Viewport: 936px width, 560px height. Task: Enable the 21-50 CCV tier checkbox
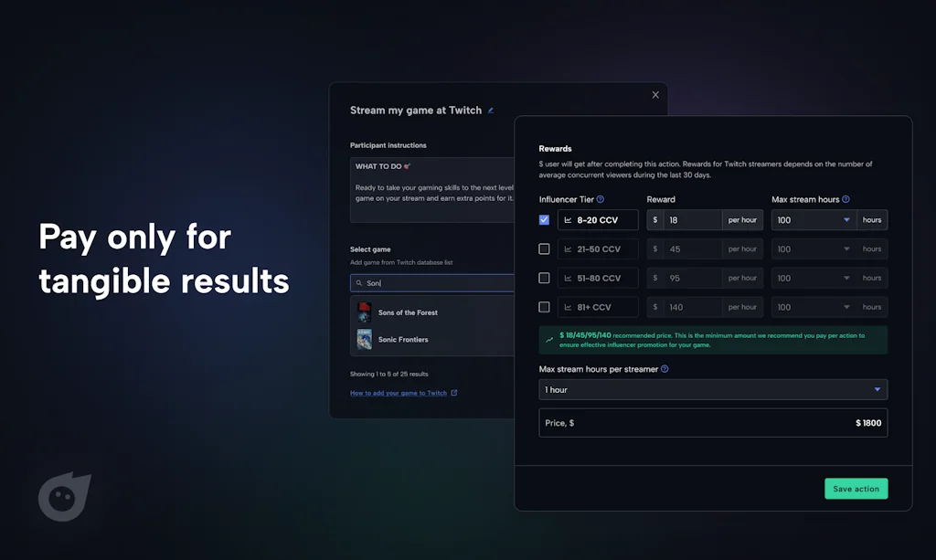click(x=544, y=249)
